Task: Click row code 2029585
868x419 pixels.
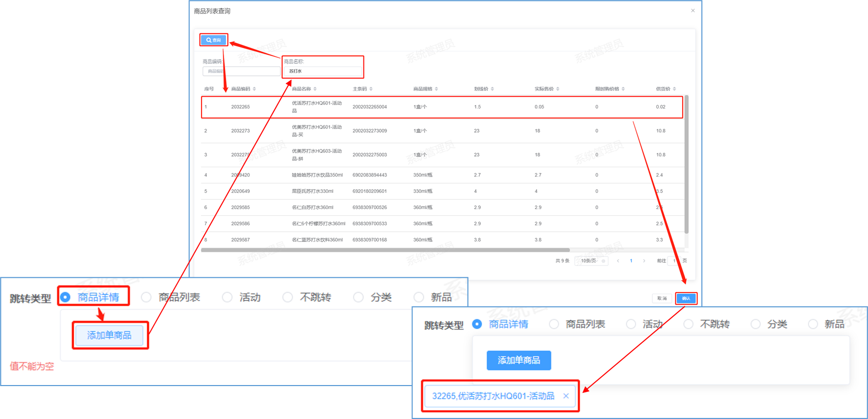Action: pos(240,207)
